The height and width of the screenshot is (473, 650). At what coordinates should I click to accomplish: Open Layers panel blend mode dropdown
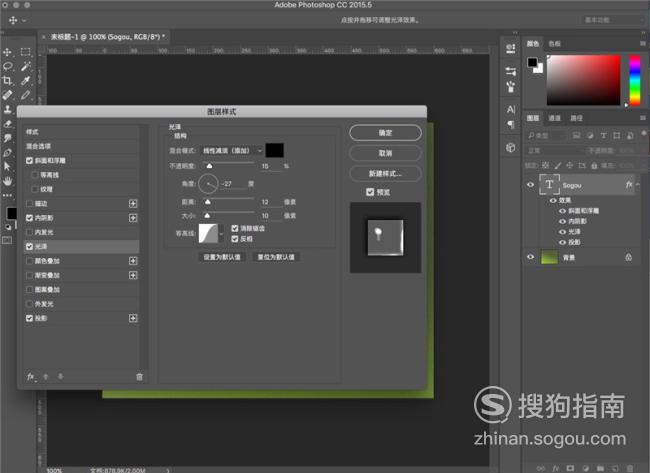pos(555,150)
